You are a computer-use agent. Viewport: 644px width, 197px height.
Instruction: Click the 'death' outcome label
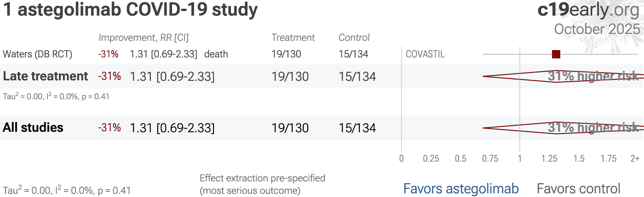(x=216, y=54)
